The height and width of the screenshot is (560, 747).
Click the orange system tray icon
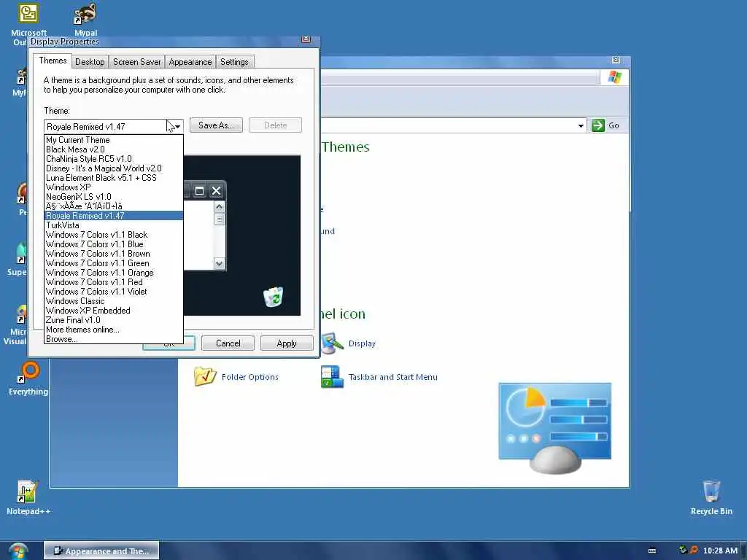[x=694, y=550]
